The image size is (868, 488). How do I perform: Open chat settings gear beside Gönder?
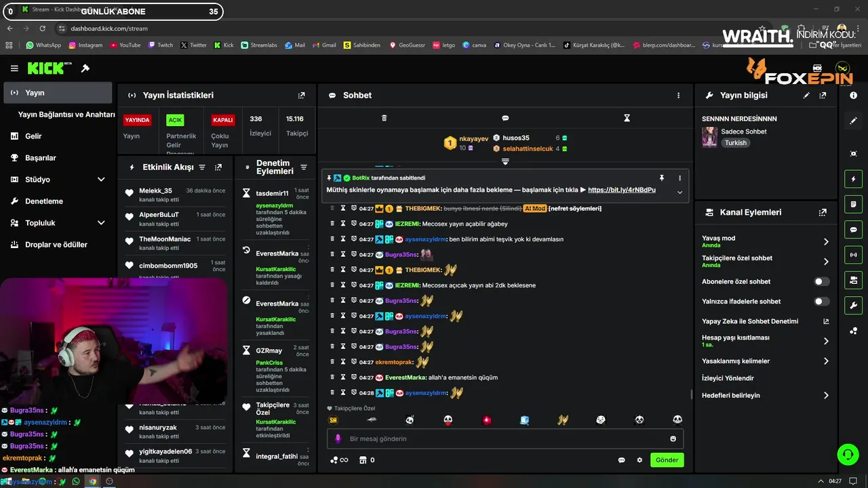639,460
